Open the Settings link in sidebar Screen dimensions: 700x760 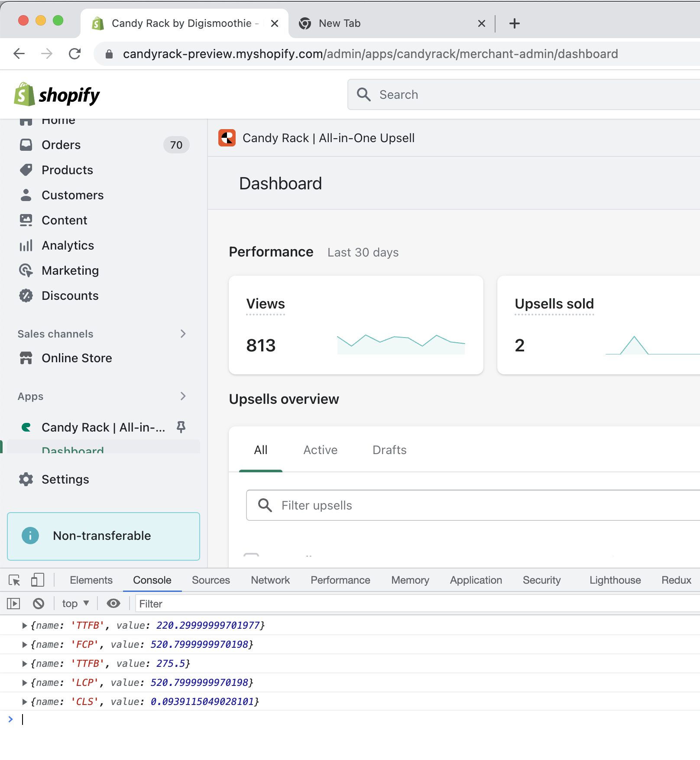pos(65,479)
